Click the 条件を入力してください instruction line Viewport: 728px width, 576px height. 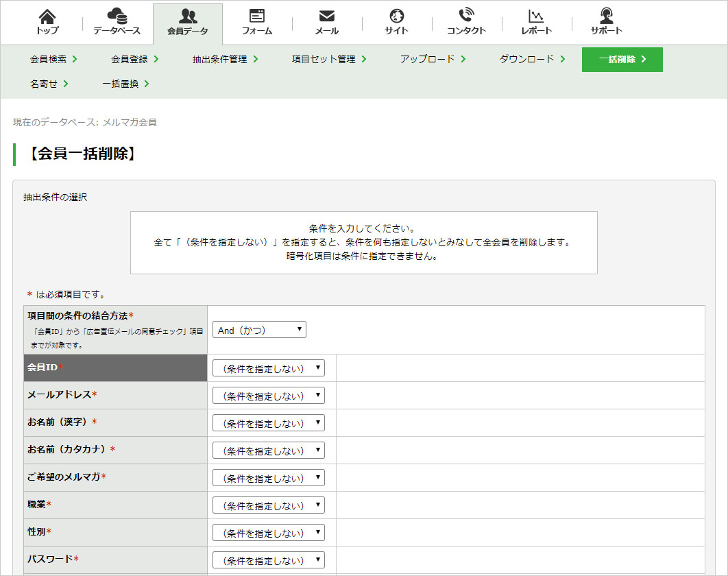(x=362, y=228)
